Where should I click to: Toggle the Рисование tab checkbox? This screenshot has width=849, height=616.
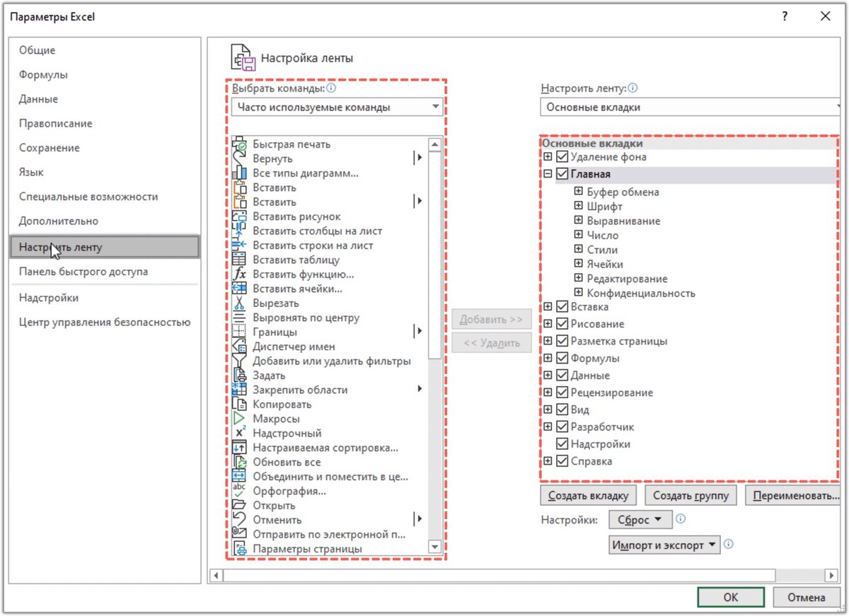(562, 324)
